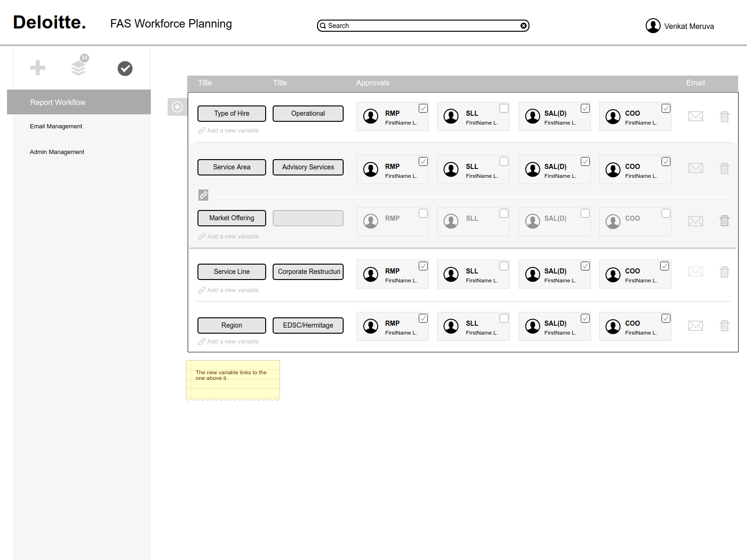Click the email icon in Service Area row
Screen dimensions: 747x560
[x=696, y=168]
